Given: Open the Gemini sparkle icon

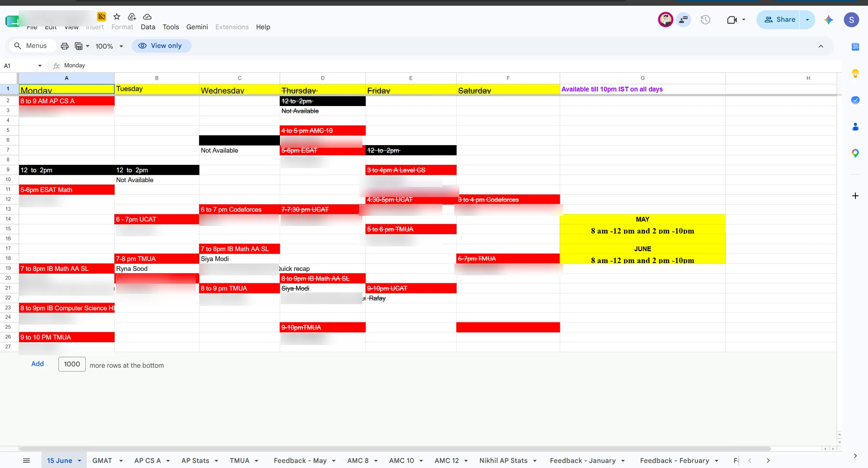Looking at the screenshot, I should pos(828,20).
